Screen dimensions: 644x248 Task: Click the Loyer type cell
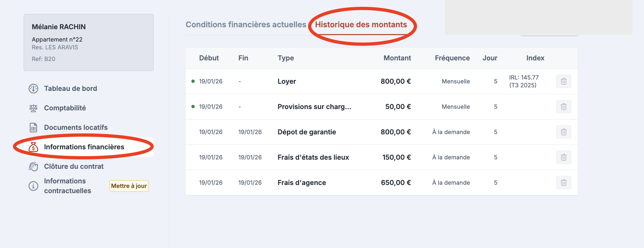(x=287, y=81)
